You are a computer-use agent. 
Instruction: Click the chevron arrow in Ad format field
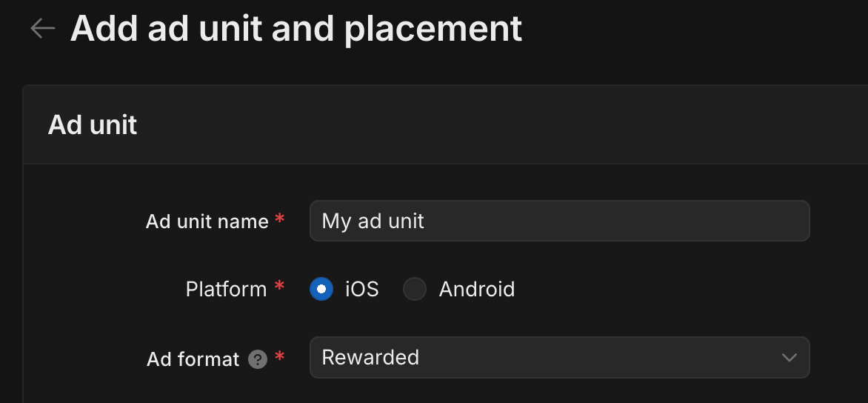pyautogui.click(x=789, y=358)
